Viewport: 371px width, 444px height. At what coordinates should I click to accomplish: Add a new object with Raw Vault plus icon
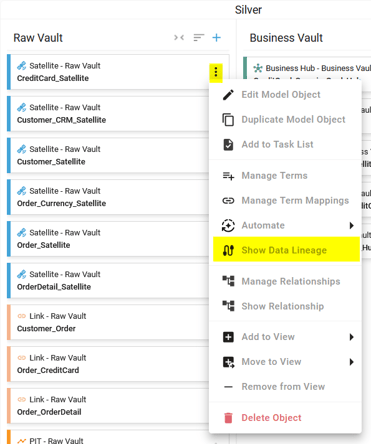point(216,38)
